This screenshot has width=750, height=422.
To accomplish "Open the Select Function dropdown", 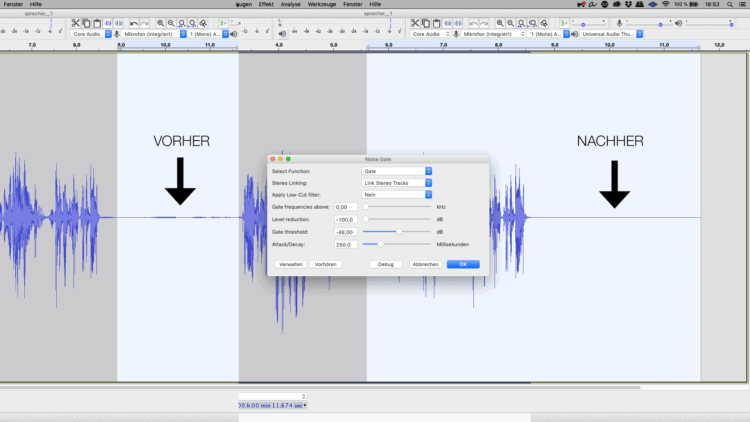I will [x=397, y=171].
